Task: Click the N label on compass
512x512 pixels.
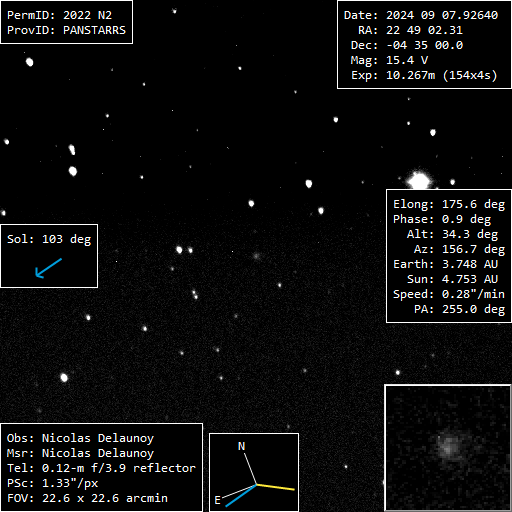Action: [x=242, y=446]
